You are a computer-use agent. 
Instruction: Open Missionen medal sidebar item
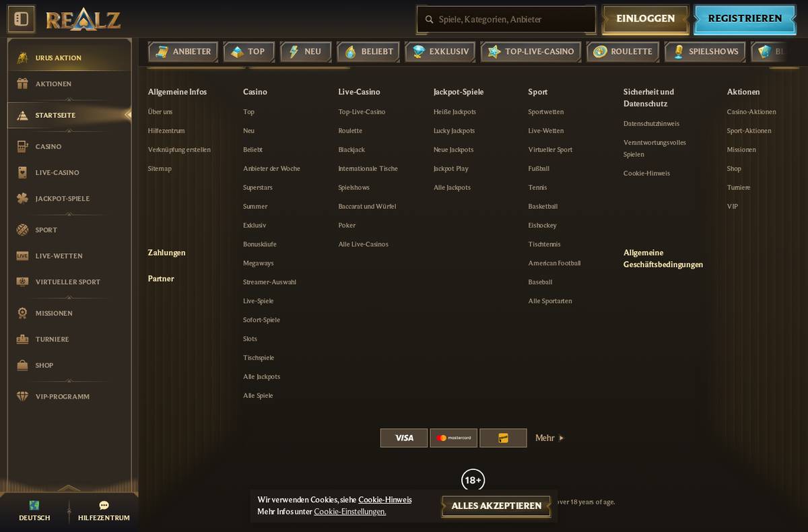(22, 313)
